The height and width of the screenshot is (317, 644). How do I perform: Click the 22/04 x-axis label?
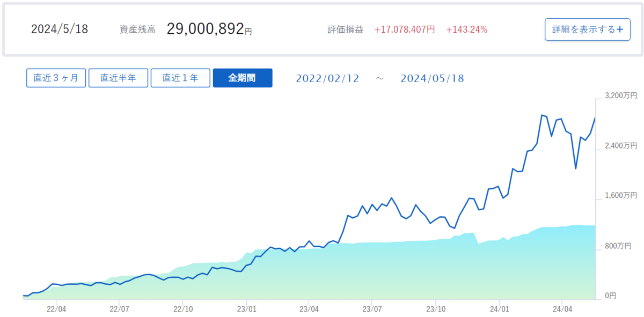[56, 309]
